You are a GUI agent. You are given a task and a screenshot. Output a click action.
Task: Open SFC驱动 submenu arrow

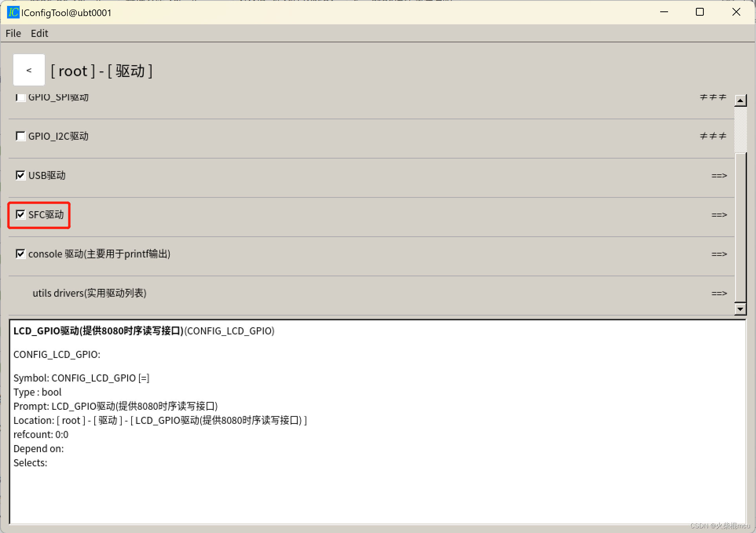click(x=719, y=215)
